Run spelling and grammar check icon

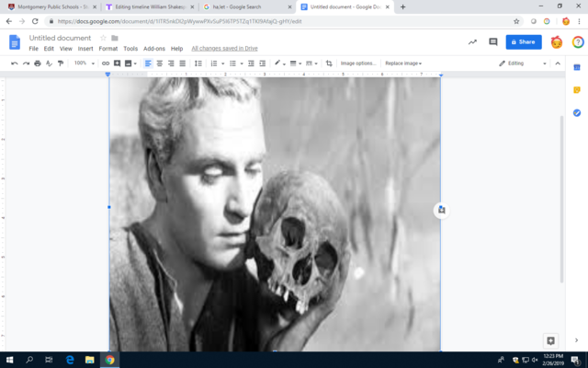click(49, 63)
